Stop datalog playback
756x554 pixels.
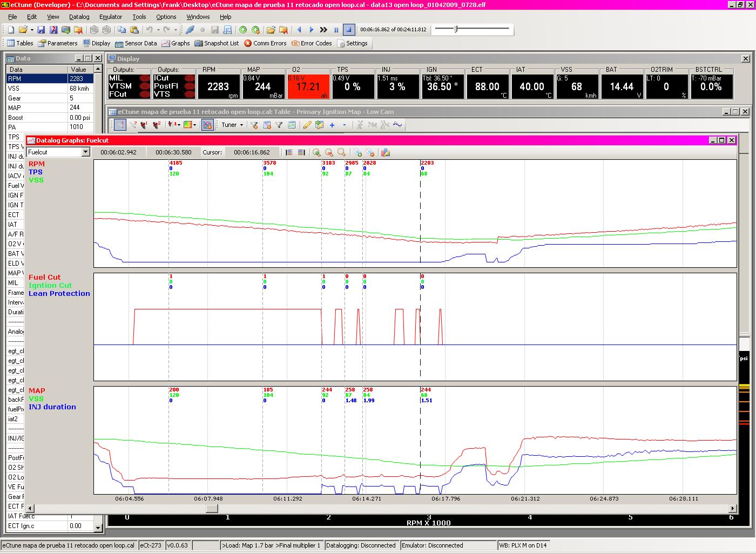pos(349,30)
